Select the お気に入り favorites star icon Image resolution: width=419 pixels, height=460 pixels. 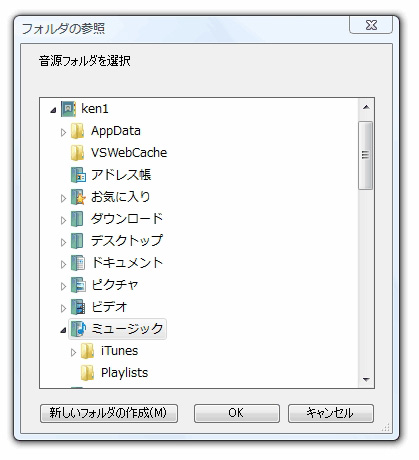(78, 197)
